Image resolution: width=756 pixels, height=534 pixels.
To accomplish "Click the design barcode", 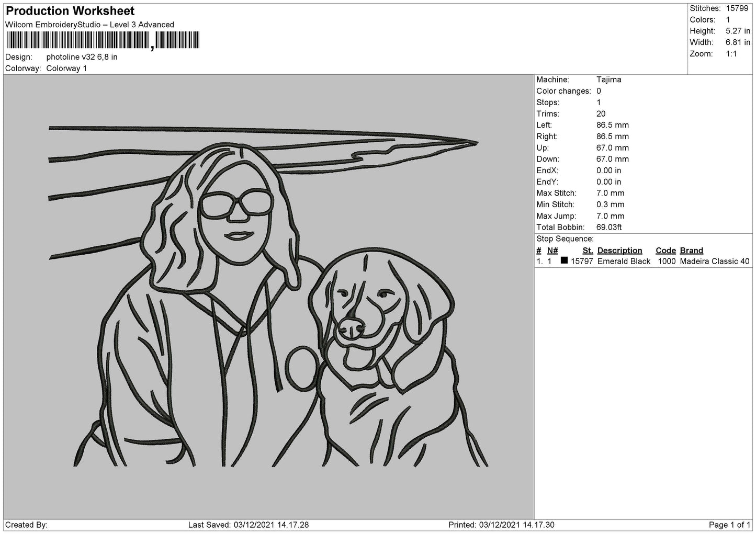I will tap(103, 40).
